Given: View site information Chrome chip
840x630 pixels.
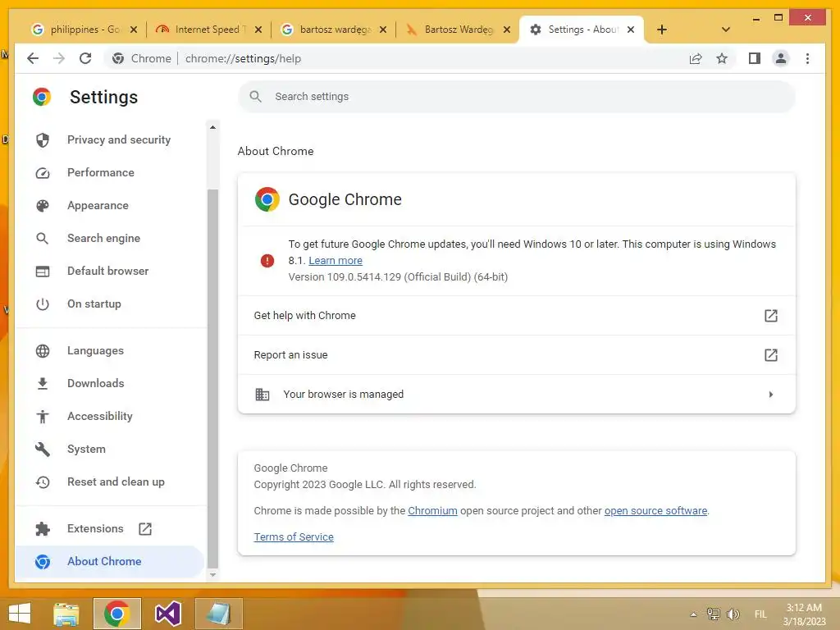Looking at the screenshot, I should pyautogui.click(x=141, y=58).
